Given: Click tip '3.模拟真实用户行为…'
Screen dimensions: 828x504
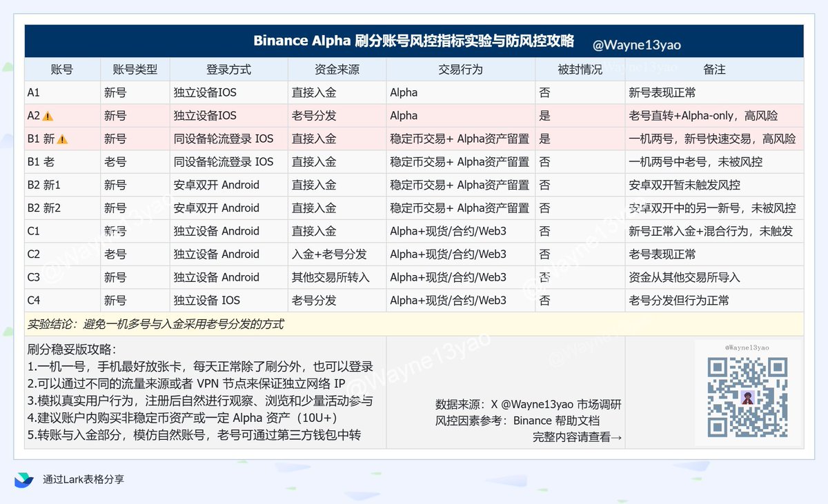Looking at the screenshot, I should click(200, 401).
